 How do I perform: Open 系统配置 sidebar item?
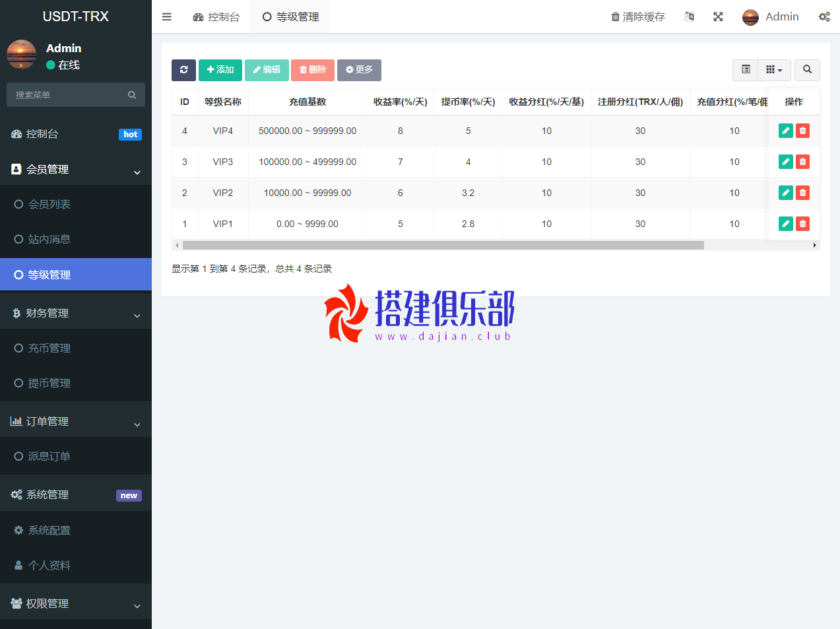(76, 531)
